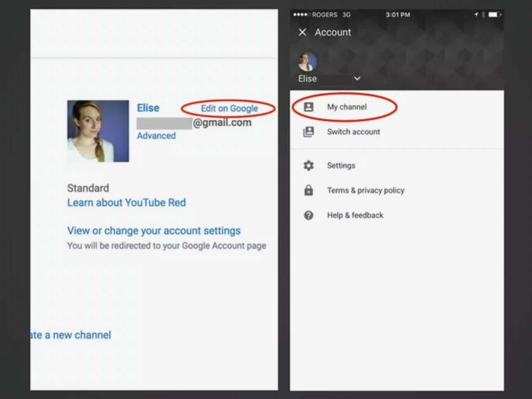Open the Advanced account link
Screen dimensions: 532x399
coord(156,136)
